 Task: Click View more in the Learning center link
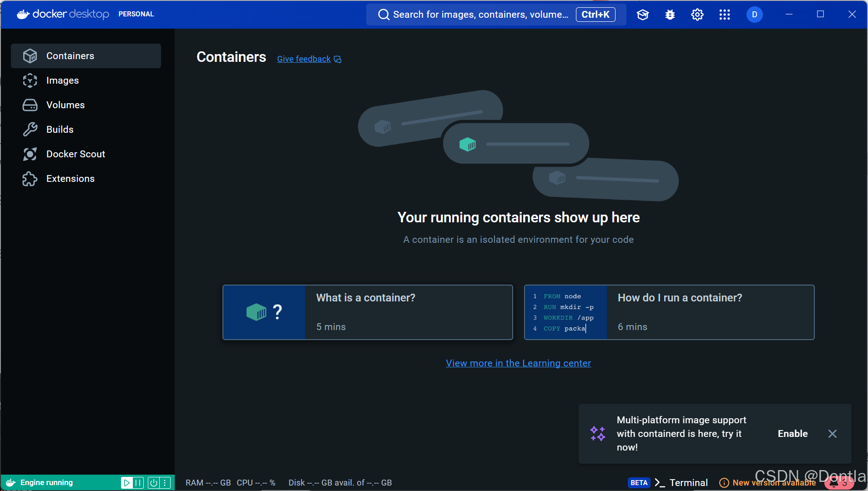coord(518,363)
